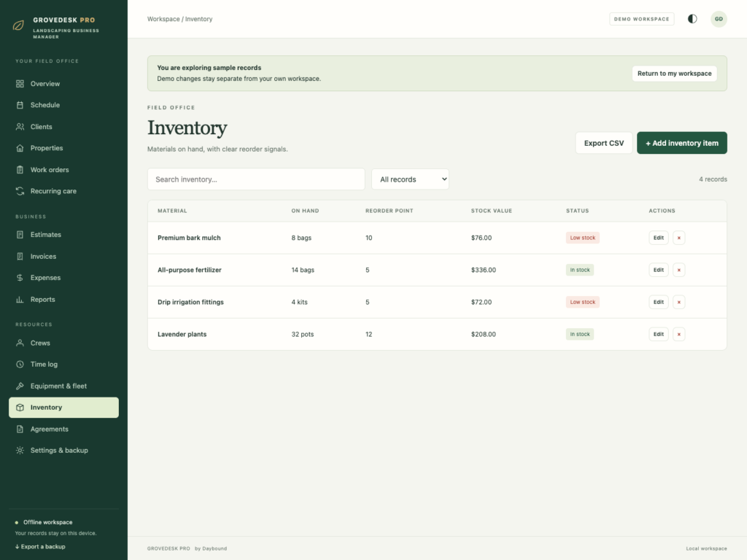Viewport: 747px width, 560px height.
Task: Click the Material column header
Action: (x=172, y=211)
